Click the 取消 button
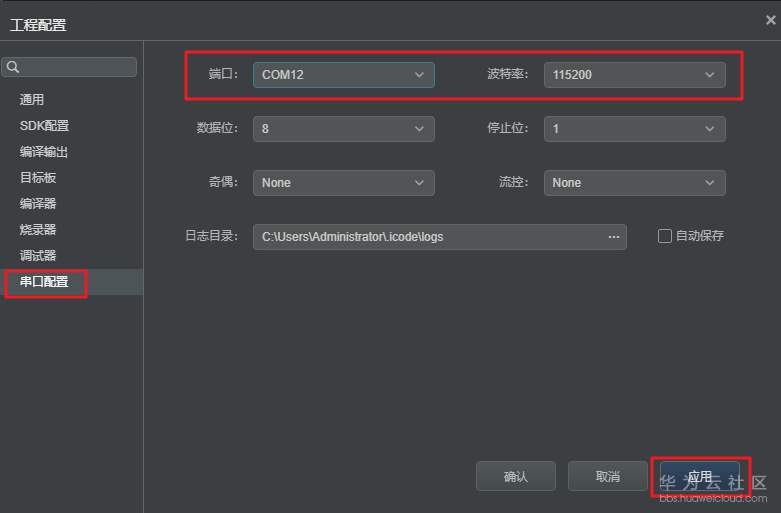 pos(608,476)
